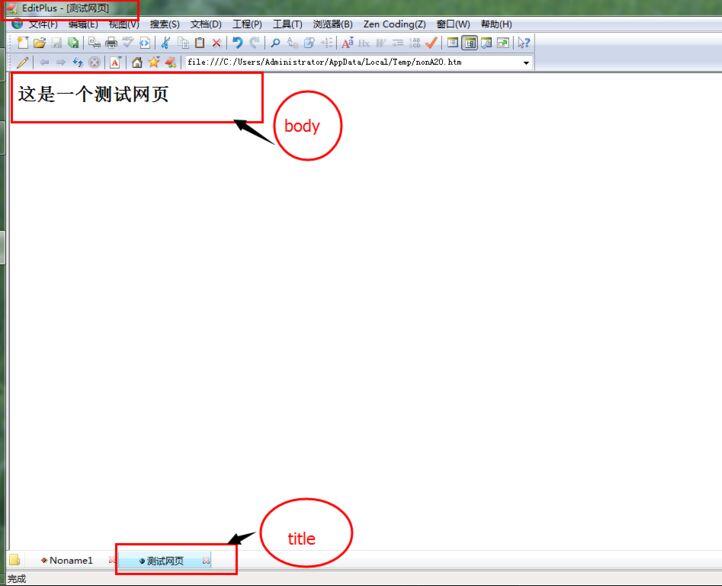The image size is (722, 586).
Task: Open font settings with the red A icon
Action: (348, 43)
